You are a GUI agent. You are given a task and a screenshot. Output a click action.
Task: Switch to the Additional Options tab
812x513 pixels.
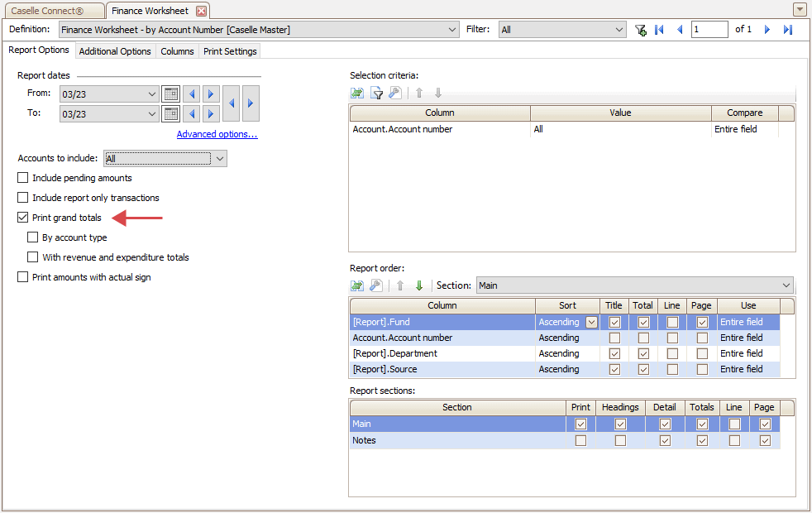(115, 51)
